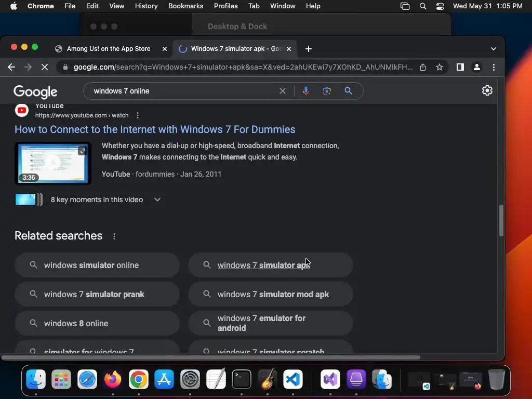The width and height of the screenshot is (532, 399).
Task: Open Terminal from the Dock
Action: (242, 379)
